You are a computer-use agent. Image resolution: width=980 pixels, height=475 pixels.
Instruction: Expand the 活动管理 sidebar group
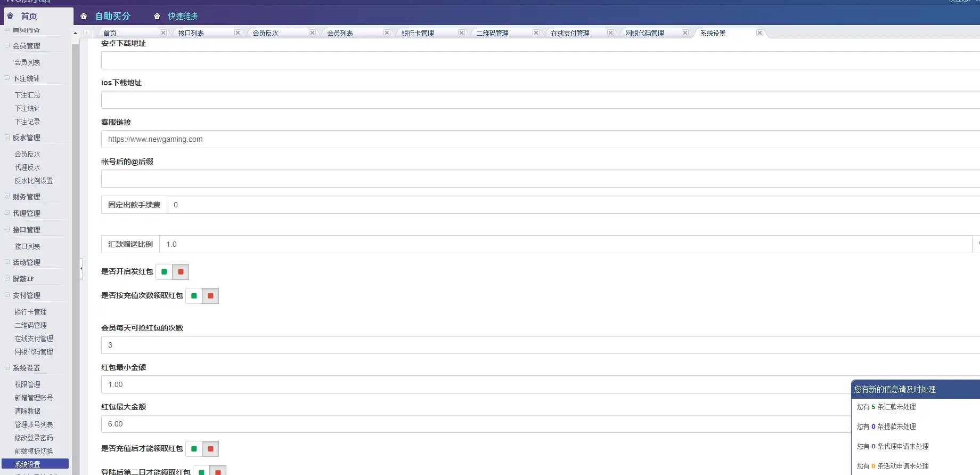[7, 262]
